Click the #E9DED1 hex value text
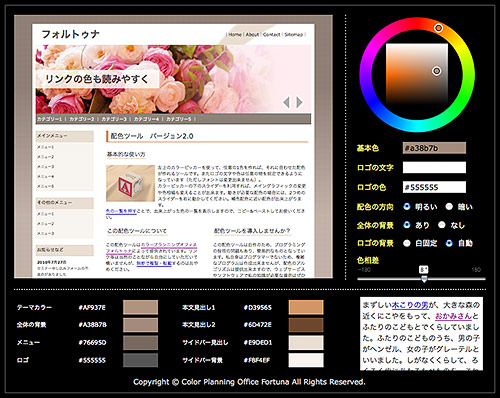 click(x=257, y=343)
